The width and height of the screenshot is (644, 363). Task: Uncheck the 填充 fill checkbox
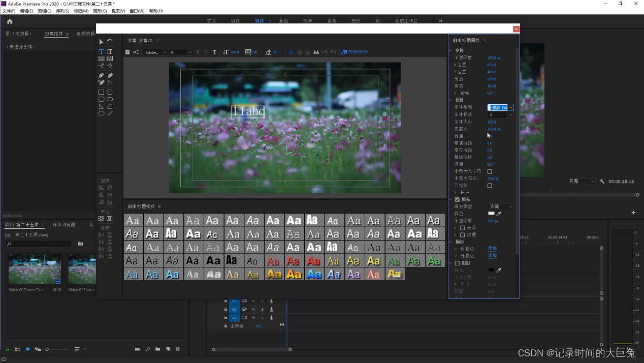click(457, 199)
